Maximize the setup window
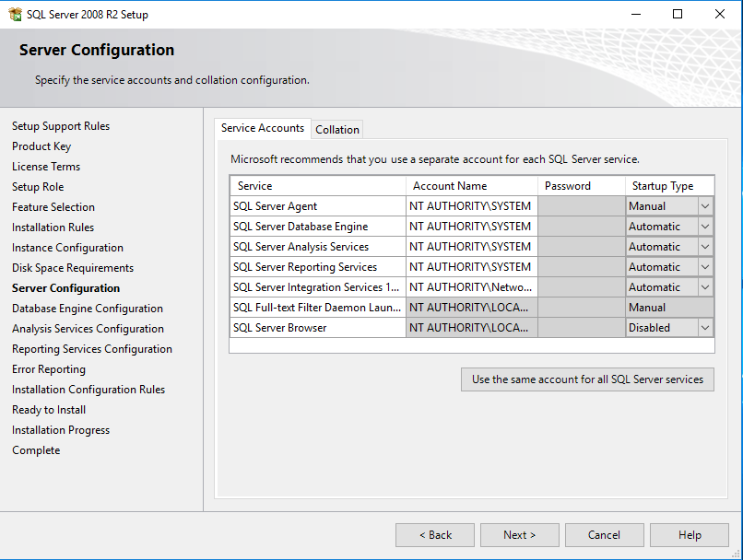Screen dimensions: 743x560 click(678, 14)
